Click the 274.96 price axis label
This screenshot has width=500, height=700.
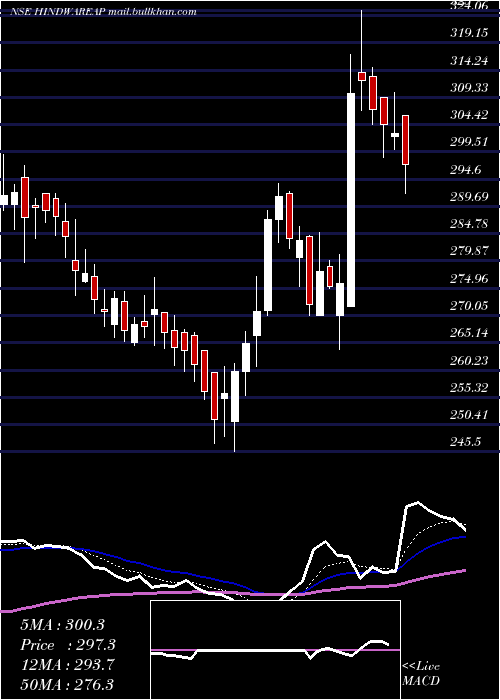click(469, 279)
